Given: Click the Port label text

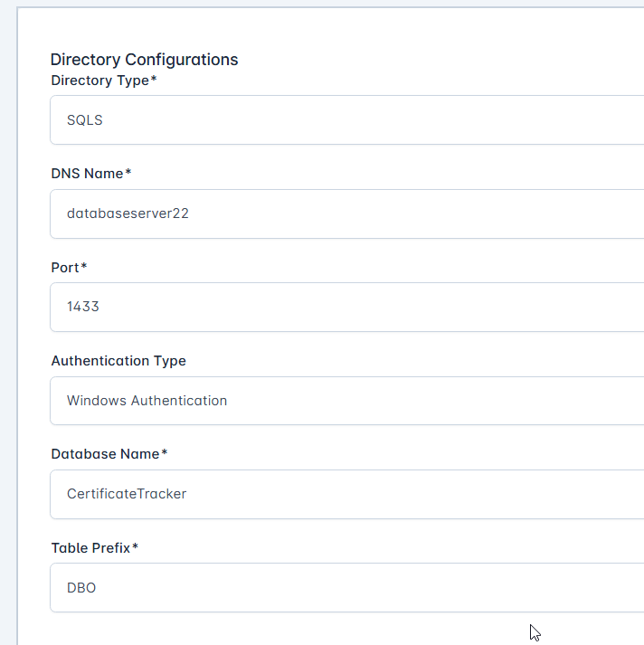Looking at the screenshot, I should [x=65, y=267].
